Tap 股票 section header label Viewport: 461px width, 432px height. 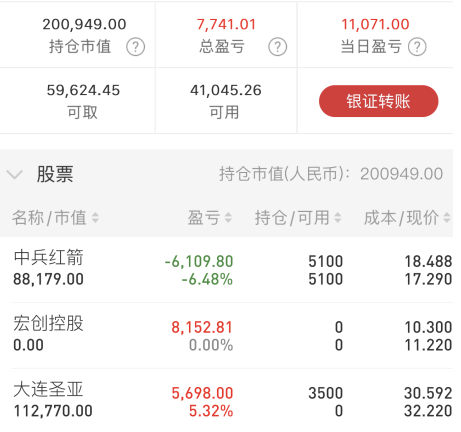(55, 174)
